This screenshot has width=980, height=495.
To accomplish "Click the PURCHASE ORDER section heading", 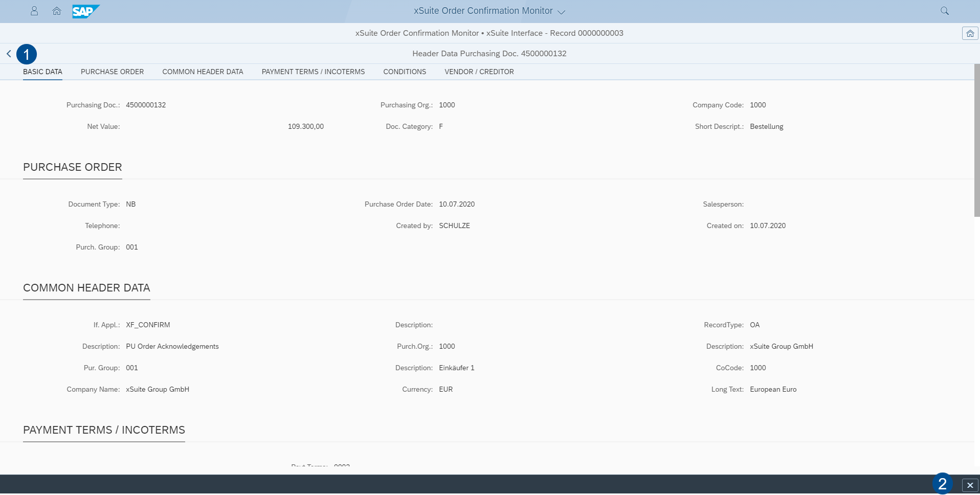I will point(72,167).
